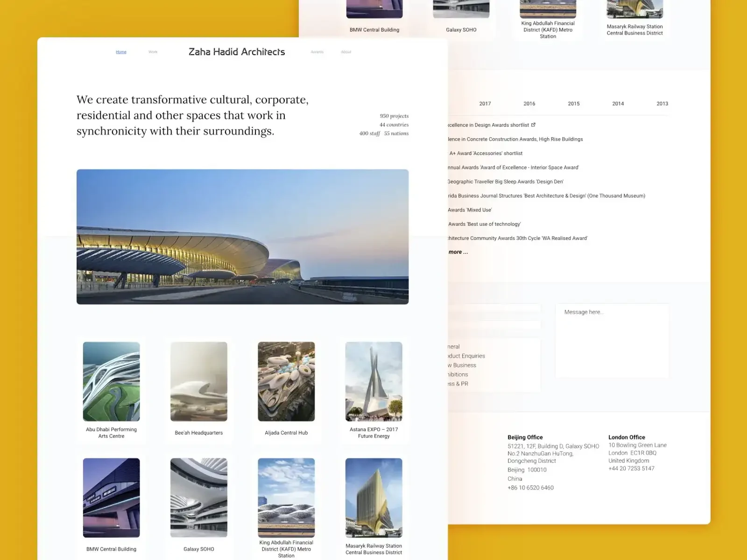The image size is (747, 560).
Task: Click the Beijing phone number +86 10 6520 6460
Action: [x=530, y=488]
